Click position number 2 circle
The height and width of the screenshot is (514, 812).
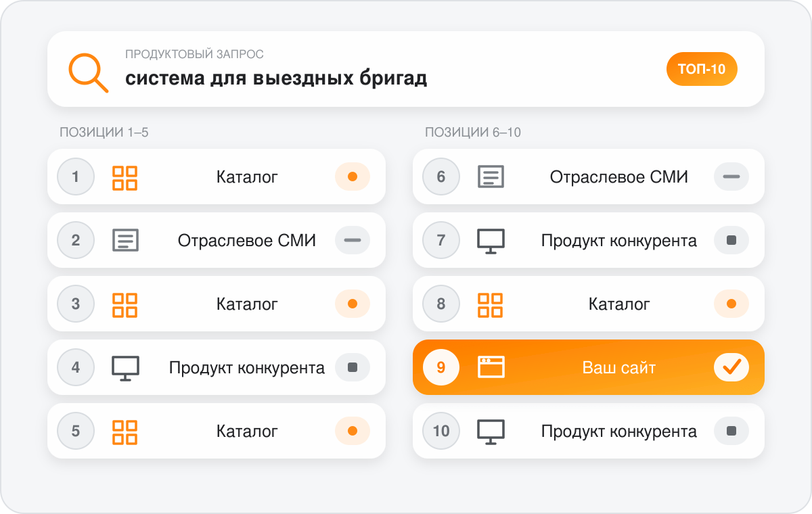(x=76, y=240)
